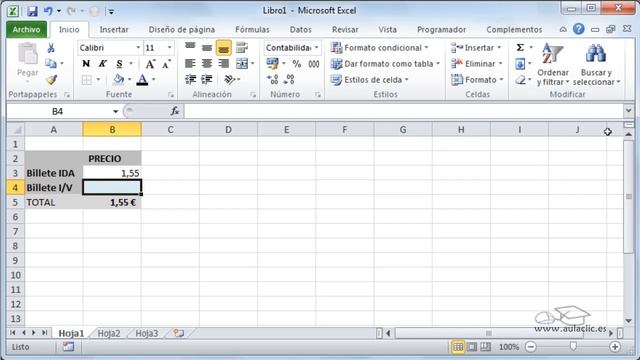Click the insert function fx button
This screenshot has width=640, height=360.
click(x=175, y=111)
